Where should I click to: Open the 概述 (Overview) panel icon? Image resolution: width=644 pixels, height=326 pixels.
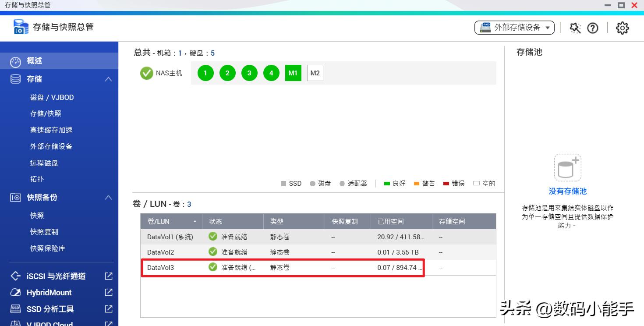[x=14, y=61]
